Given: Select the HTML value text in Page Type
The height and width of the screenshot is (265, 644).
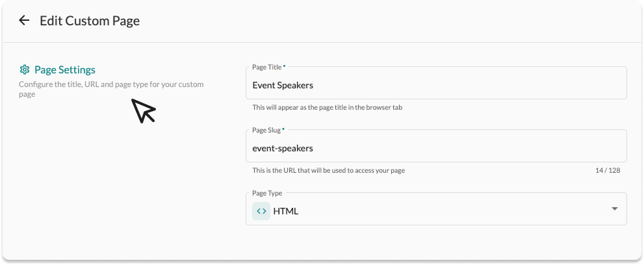Looking at the screenshot, I should point(286,210).
